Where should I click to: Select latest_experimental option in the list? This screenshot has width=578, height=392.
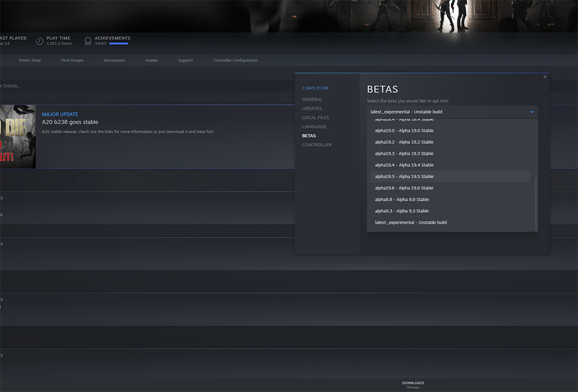click(x=450, y=222)
